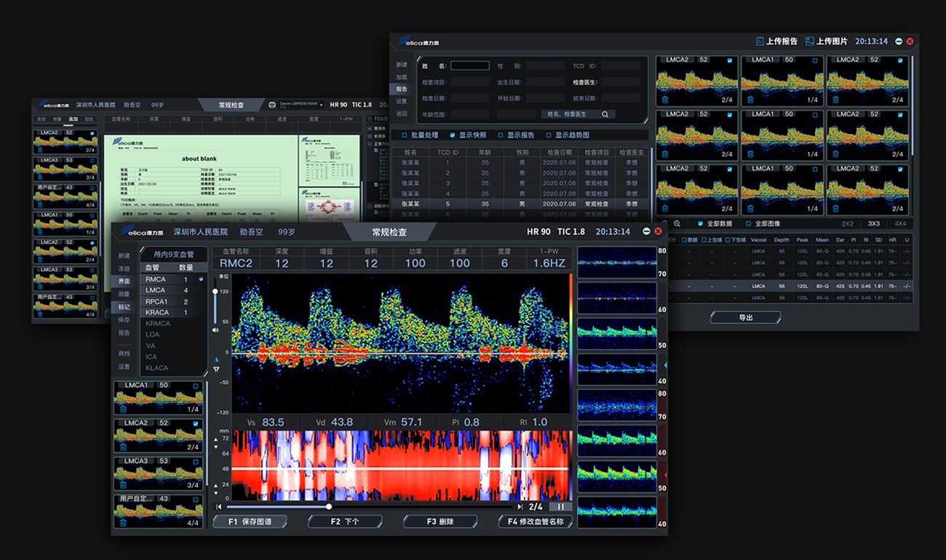Skip to the first frame of playback
The height and width of the screenshot is (560, 946).
pos(219,507)
